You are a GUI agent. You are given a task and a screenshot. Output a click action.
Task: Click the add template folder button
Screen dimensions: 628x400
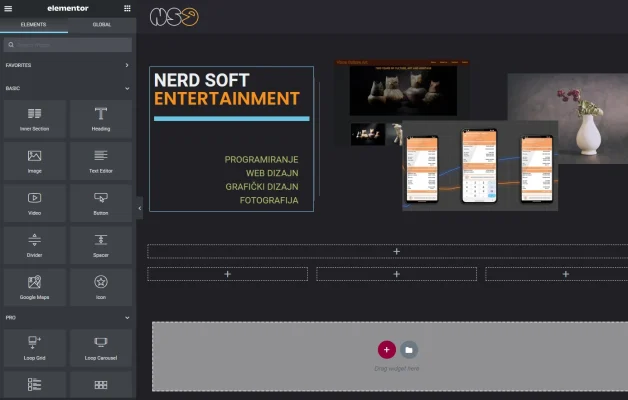click(x=409, y=350)
